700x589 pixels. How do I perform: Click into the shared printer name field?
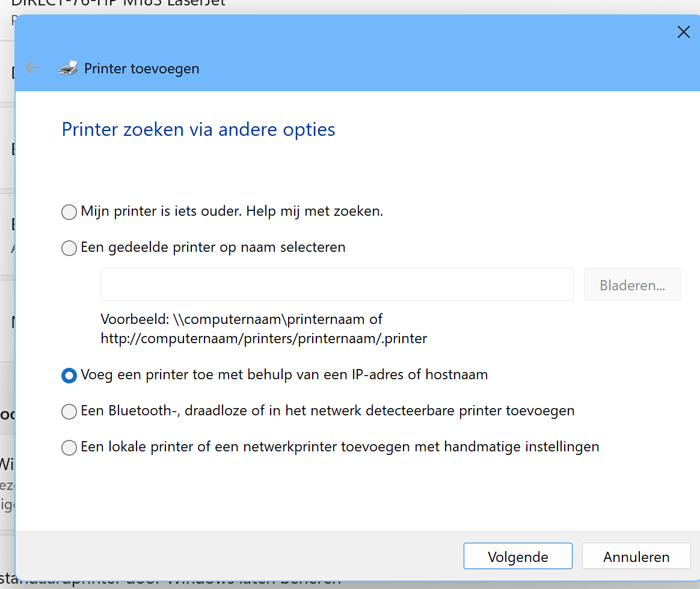[337, 284]
